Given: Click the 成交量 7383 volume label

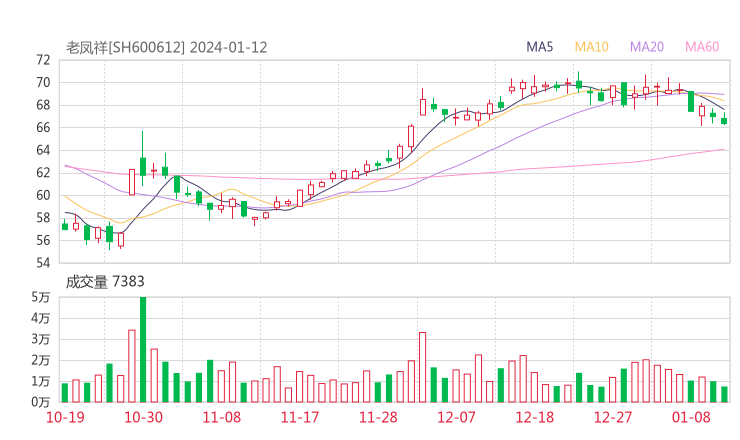Looking at the screenshot, I should (105, 282).
